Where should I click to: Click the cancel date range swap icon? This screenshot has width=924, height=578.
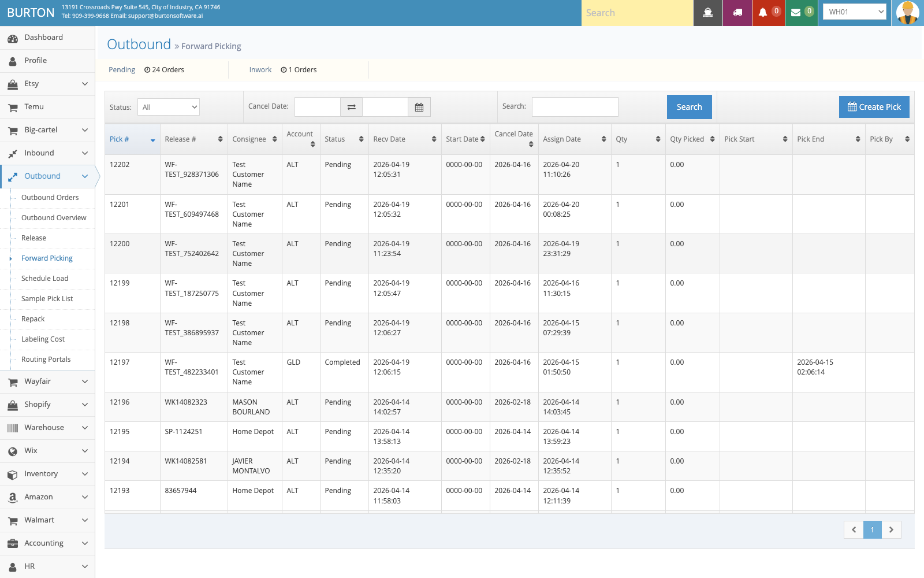[x=351, y=107]
